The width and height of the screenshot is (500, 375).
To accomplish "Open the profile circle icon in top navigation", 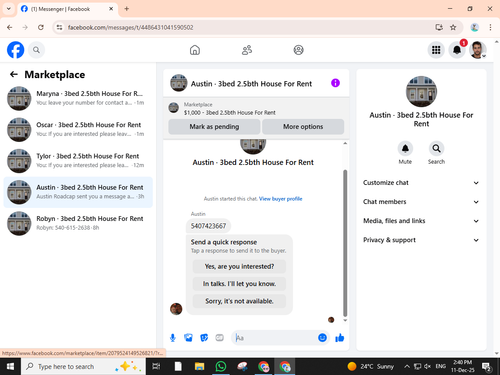I will coord(298,50).
